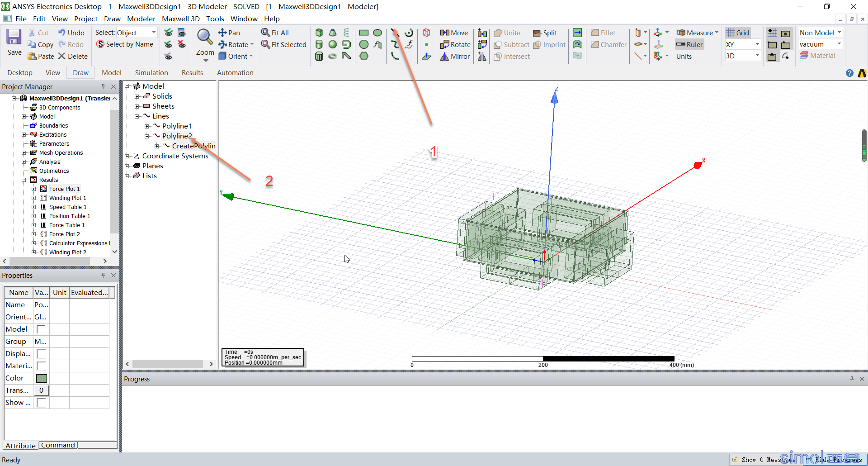868x466 pixels.
Task: Click the Units button
Action: point(684,56)
